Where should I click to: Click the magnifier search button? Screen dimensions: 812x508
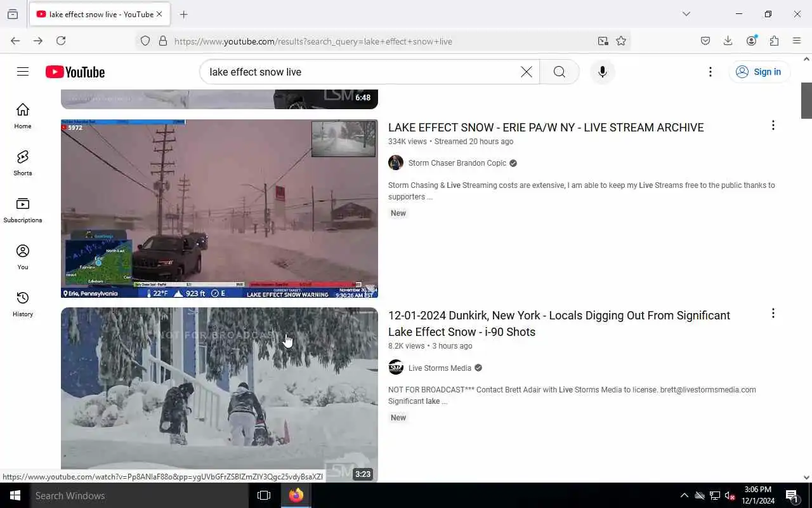point(559,72)
